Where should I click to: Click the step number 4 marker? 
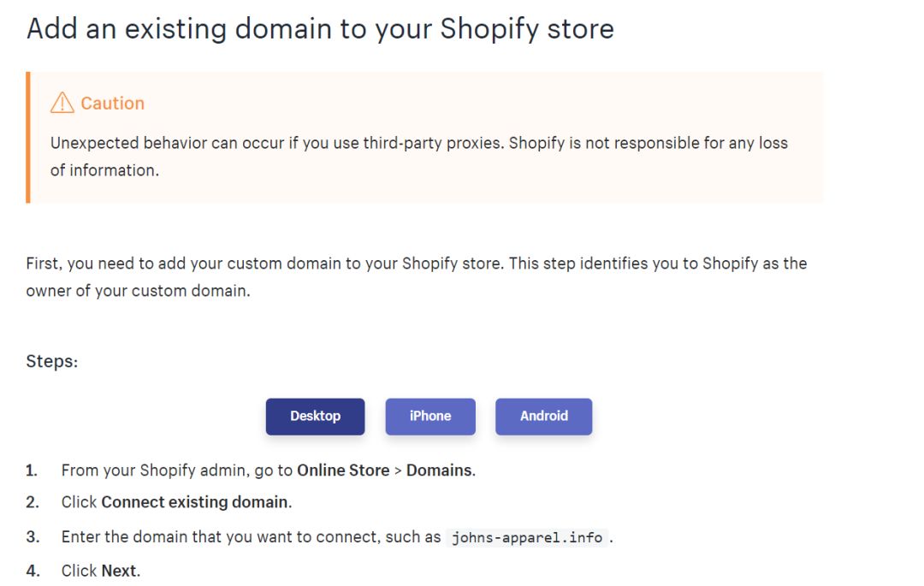pos(33,571)
